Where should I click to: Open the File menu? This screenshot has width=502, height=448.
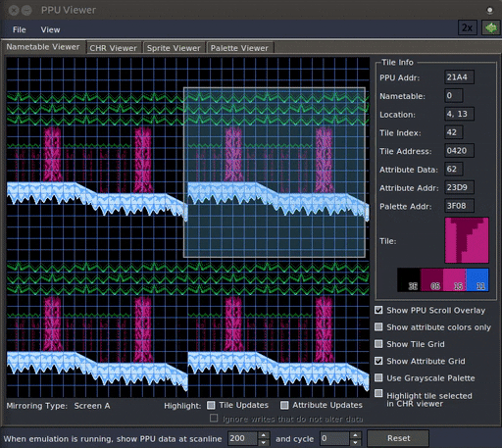point(20,29)
